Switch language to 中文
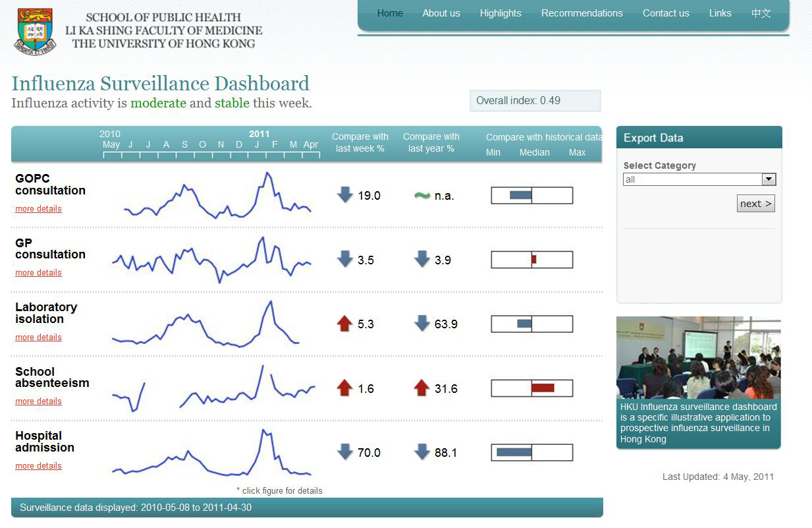The height and width of the screenshot is (528, 812). 761,13
